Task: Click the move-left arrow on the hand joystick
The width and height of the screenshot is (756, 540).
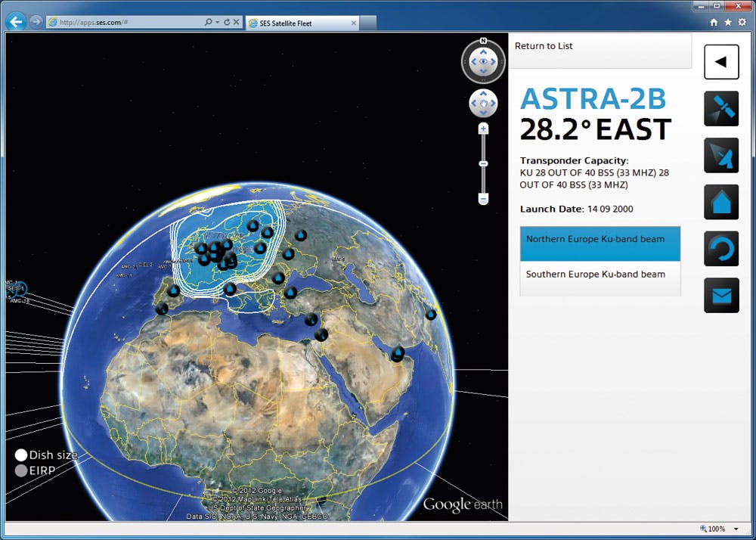Action: tap(473, 103)
